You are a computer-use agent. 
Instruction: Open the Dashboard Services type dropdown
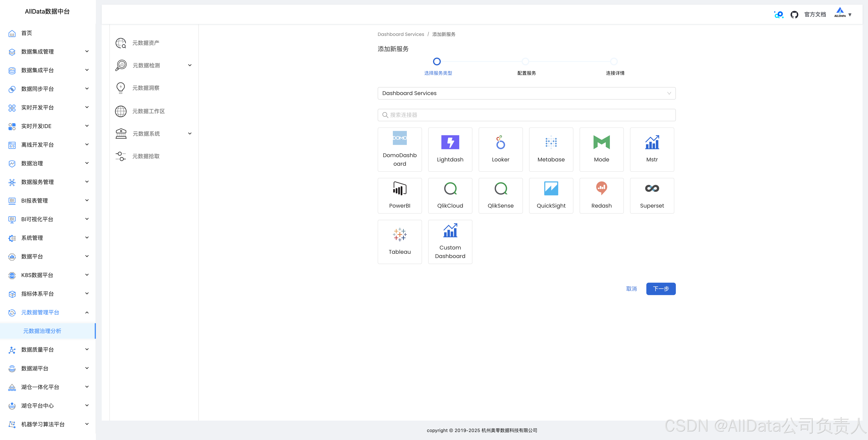[526, 93]
